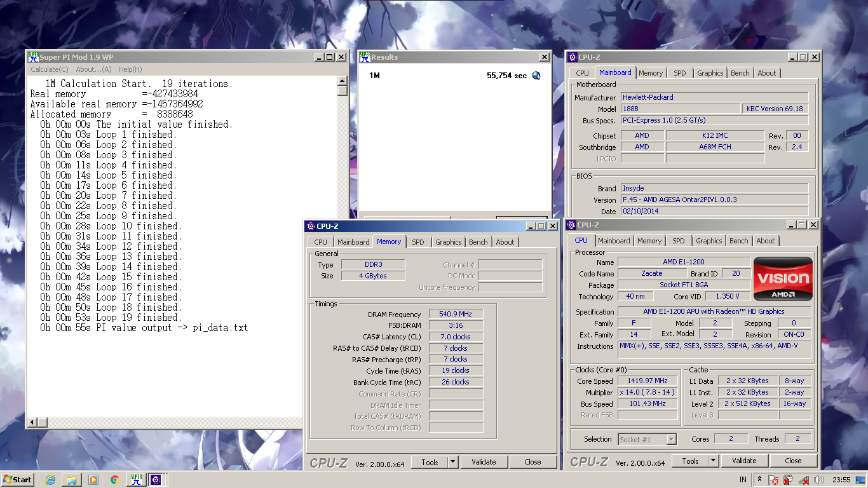Click title icon of CPU-Z Motherboard window

(572, 57)
